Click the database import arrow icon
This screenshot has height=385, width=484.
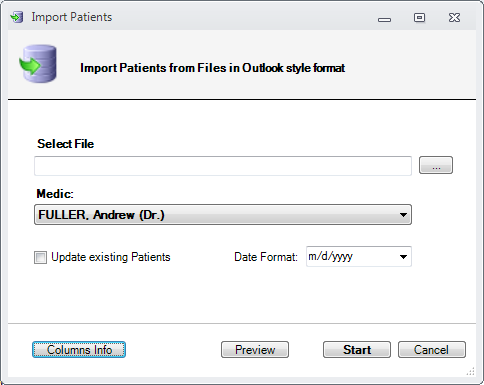38,64
